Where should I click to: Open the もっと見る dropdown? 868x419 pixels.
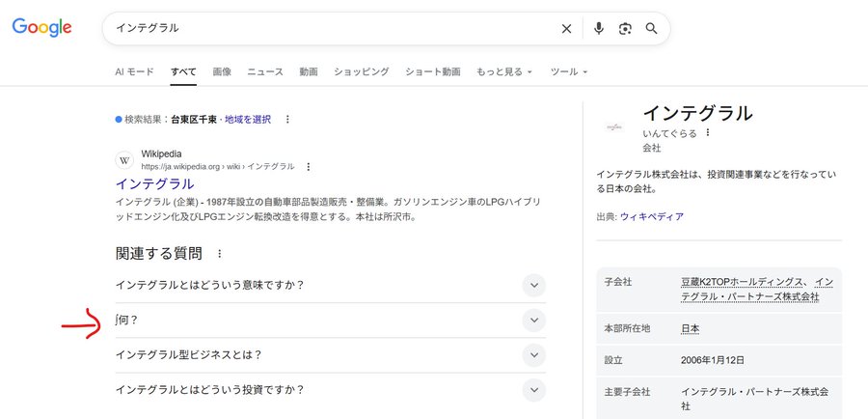[503, 72]
